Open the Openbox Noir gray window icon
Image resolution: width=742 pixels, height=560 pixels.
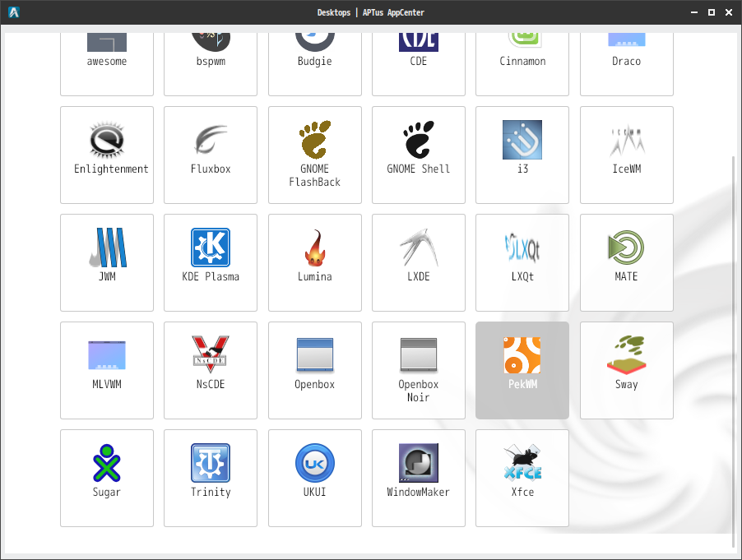(419, 355)
